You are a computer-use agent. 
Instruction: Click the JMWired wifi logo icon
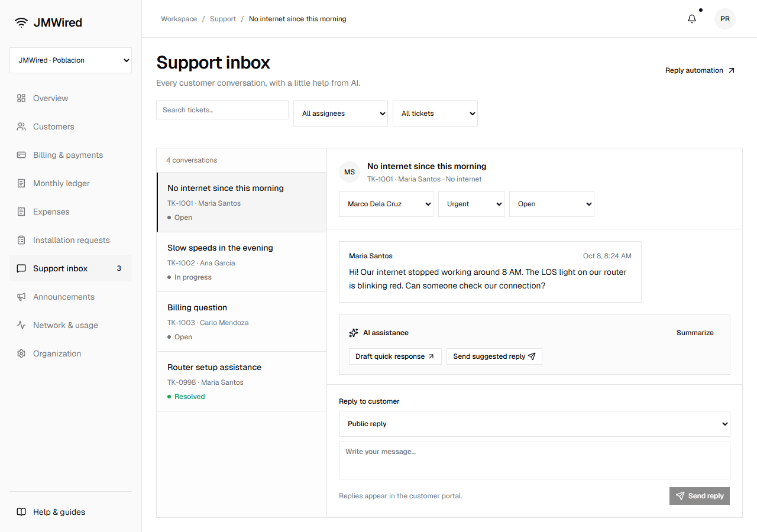(x=21, y=22)
